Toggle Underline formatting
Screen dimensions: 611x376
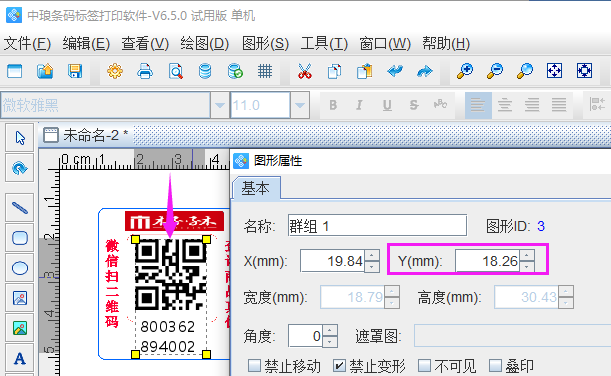tap(387, 105)
